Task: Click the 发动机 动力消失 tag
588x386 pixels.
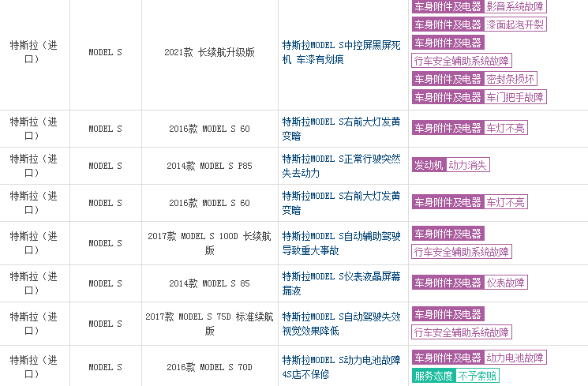Action: (x=451, y=165)
